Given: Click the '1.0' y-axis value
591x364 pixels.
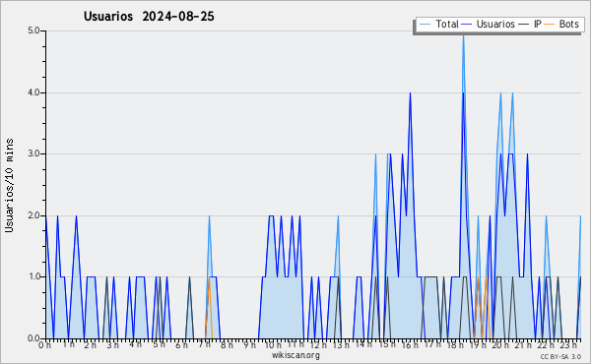Looking at the screenshot, I should click(33, 276).
